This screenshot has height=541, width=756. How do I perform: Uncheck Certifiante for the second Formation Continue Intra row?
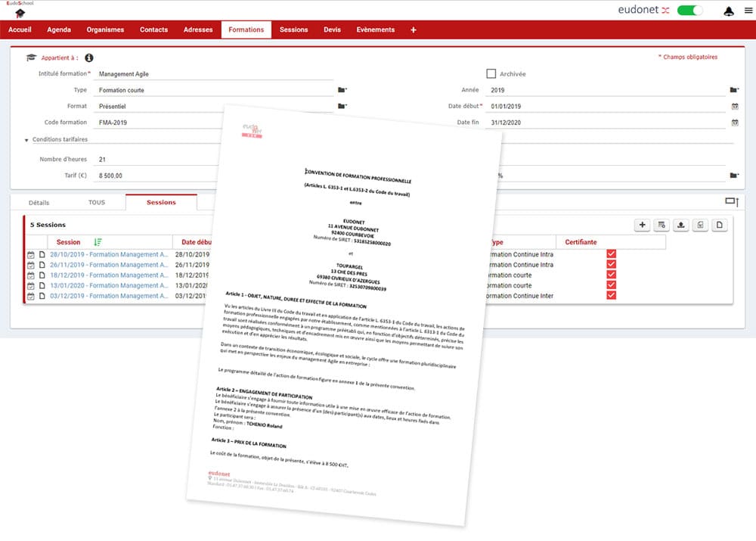pos(611,264)
